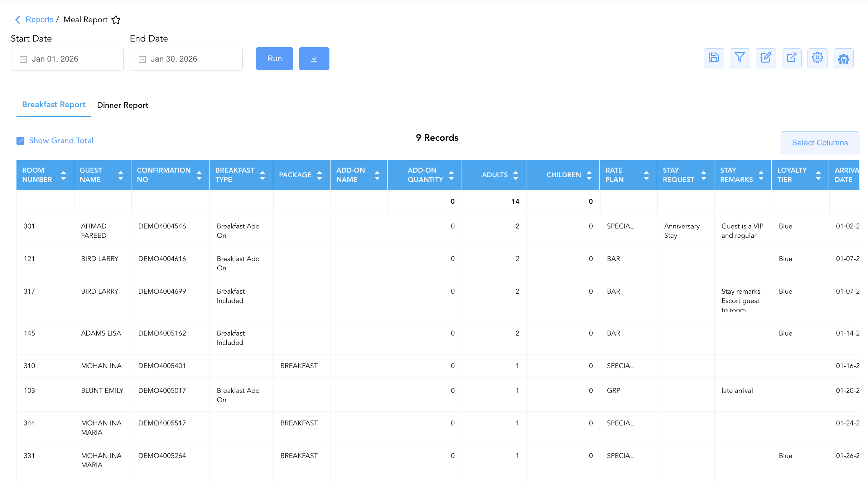868x482 pixels.
Task: Sort by Adults column arrows
Action: tap(516, 175)
